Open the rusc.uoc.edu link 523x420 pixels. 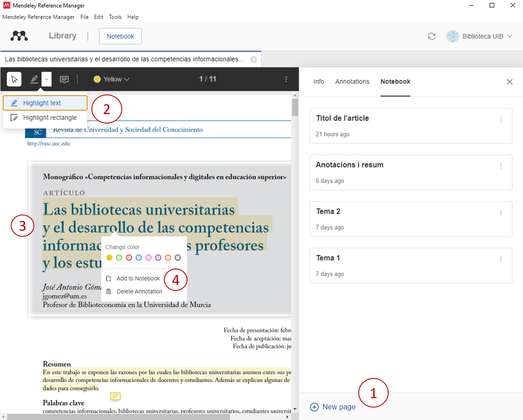pos(48,144)
